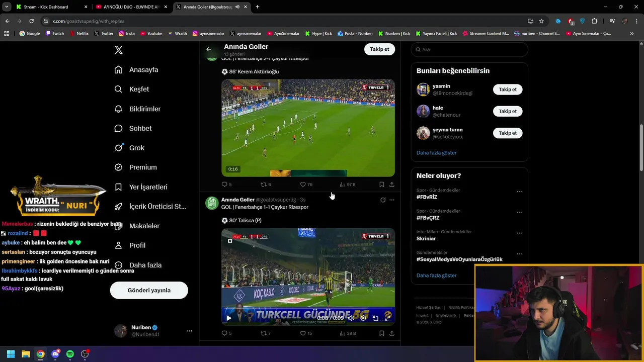This screenshot has width=644, height=362.
Task: Open options dots for #FBvRİZ trend
Action: 519,192
